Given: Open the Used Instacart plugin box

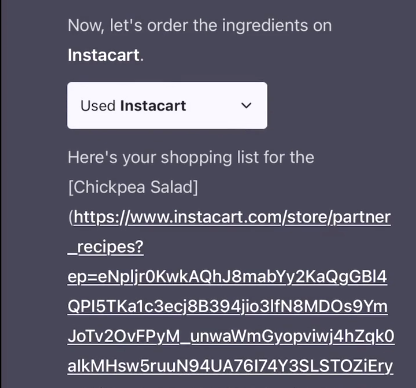Looking at the screenshot, I should click(x=167, y=105).
